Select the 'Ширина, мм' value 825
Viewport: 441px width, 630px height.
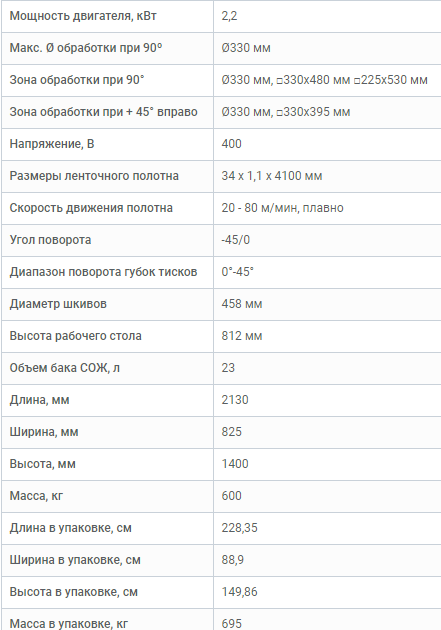231,432
